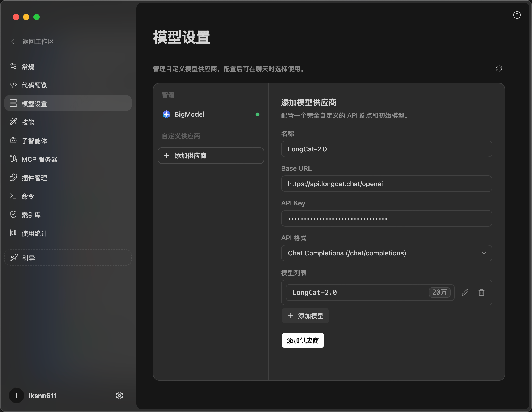The height and width of the screenshot is (412, 532).
Task: Expand the API 格式 dropdown
Action: tap(387, 253)
